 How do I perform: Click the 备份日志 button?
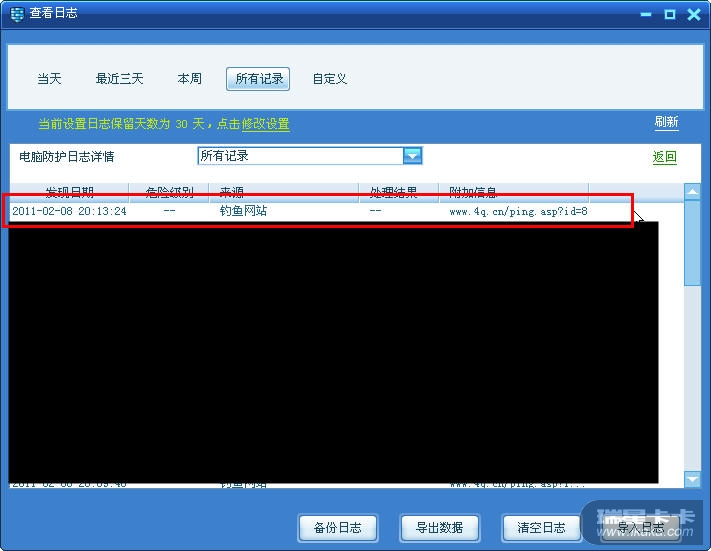click(338, 528)
